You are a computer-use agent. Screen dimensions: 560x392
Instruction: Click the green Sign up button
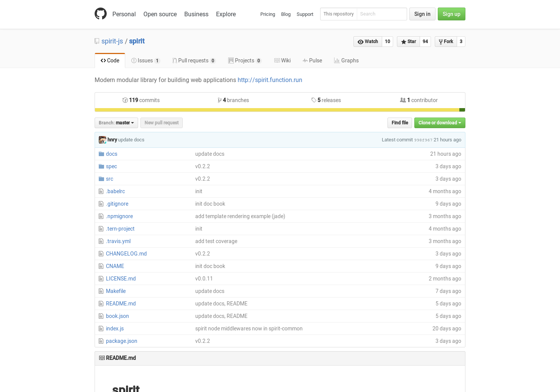(x=451, y=14)
